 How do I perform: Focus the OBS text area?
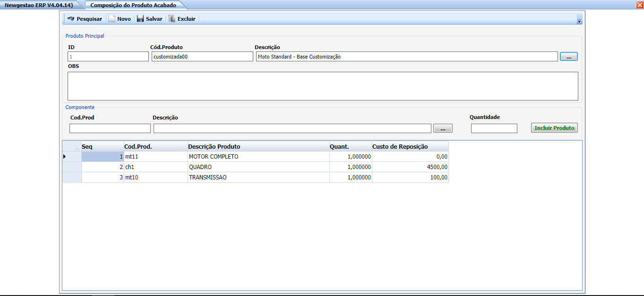pos(323,86)
